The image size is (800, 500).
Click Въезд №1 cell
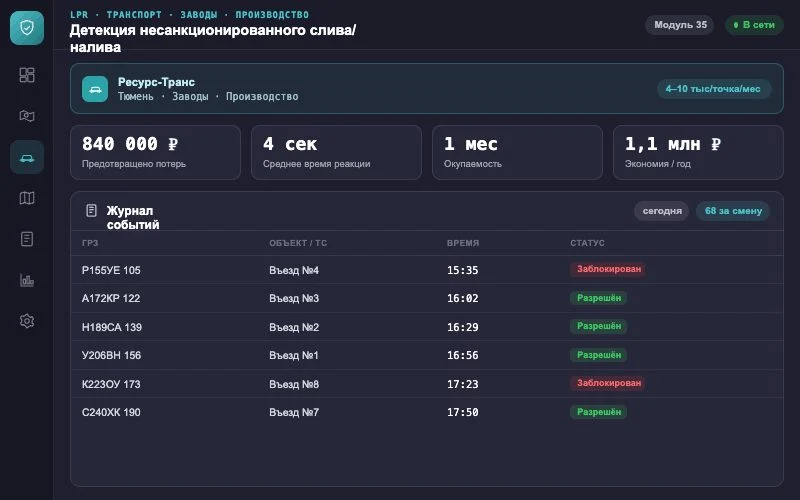click(294, 355)
